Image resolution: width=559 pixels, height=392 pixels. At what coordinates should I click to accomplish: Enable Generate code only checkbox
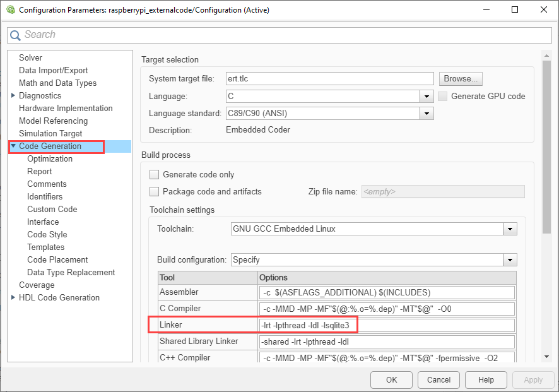(x=154, y=174)
